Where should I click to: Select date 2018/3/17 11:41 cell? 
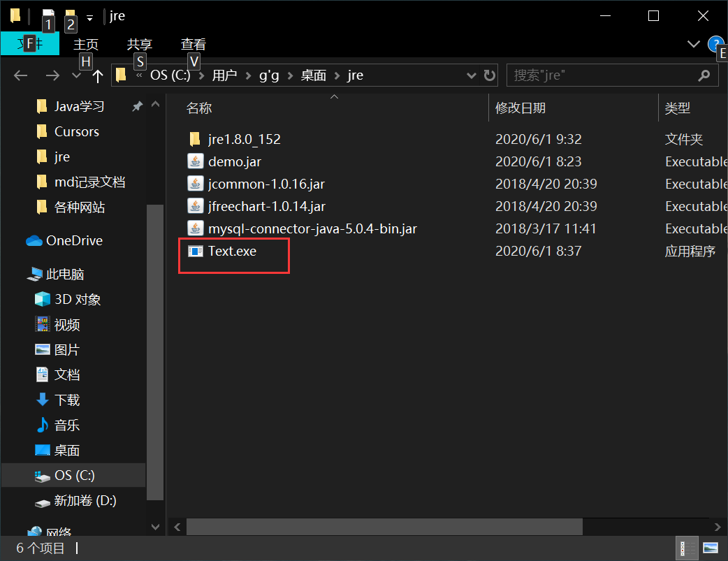tap(546, 228)
